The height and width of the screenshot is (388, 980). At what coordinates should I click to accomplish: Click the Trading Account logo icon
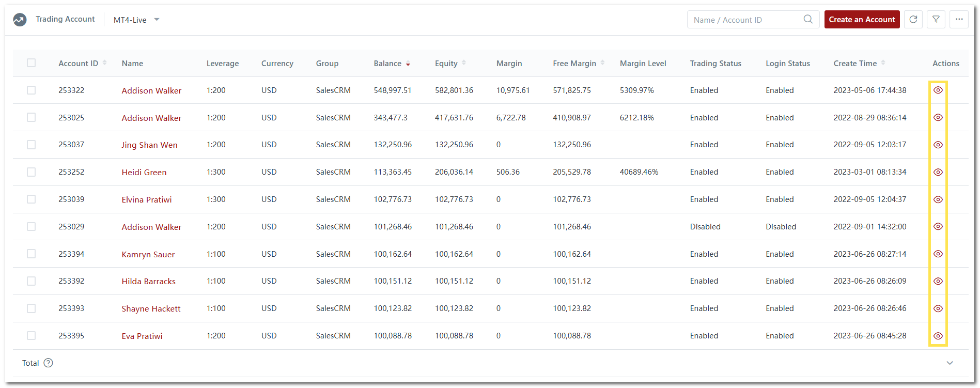[20, 20]
